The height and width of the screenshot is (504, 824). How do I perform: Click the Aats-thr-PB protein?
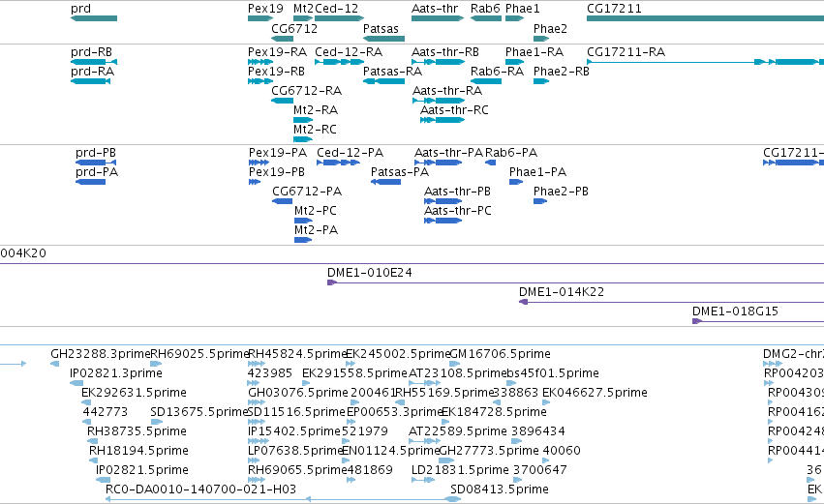point(443,201)
